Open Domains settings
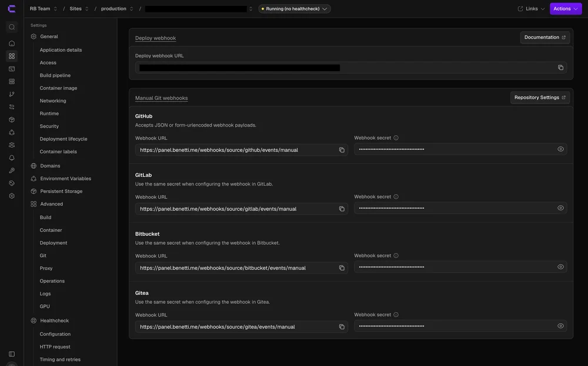 pyautogui.click(x=50, y=165)
